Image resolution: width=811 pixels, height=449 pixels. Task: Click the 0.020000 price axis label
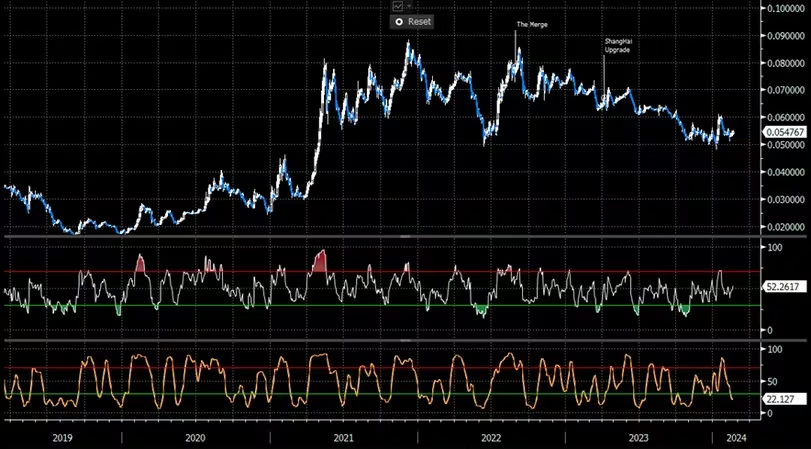tap(786, 227)
